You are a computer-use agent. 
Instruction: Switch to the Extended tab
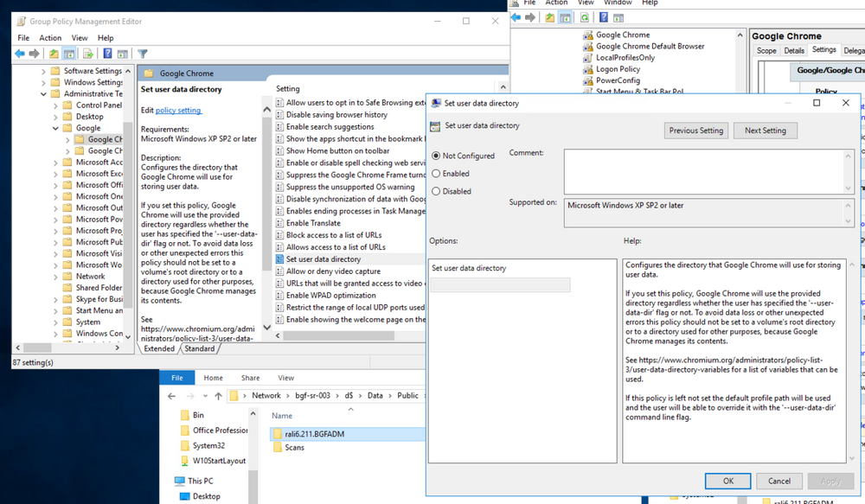159,348
